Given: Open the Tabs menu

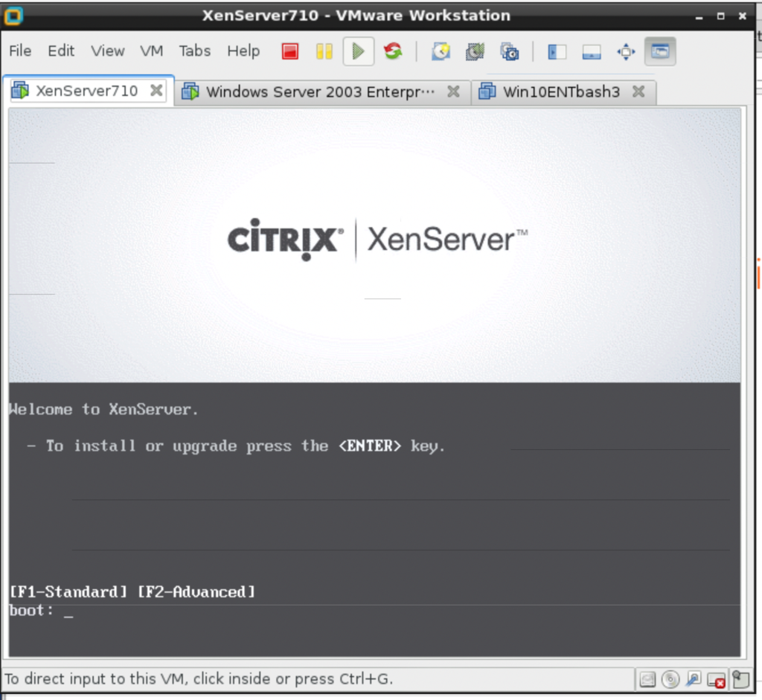Looking at the screenshot, I should (x=194, y=51).
